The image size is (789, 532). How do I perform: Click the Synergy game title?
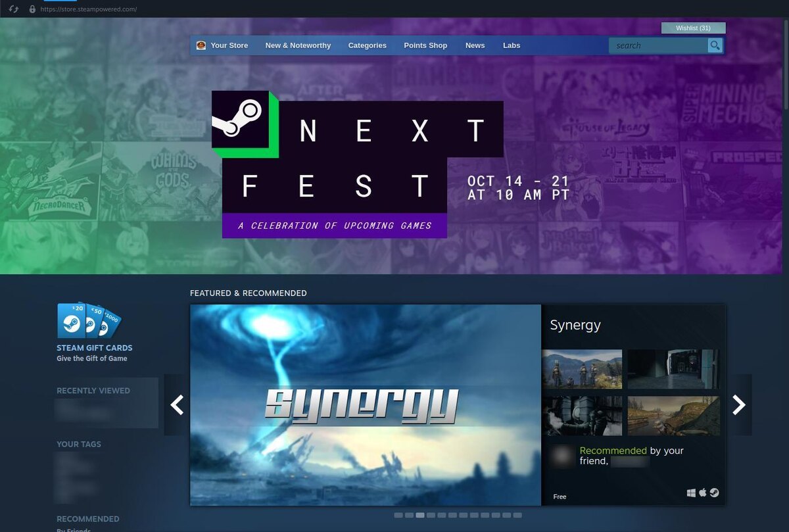pyautogui.click(x=575, y=325)
